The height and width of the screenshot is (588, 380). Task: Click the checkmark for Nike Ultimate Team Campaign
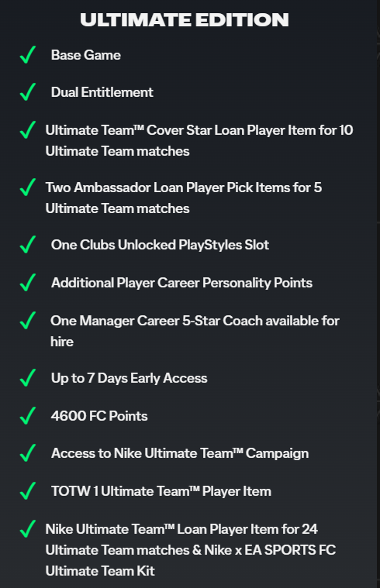tap(28, 453)
